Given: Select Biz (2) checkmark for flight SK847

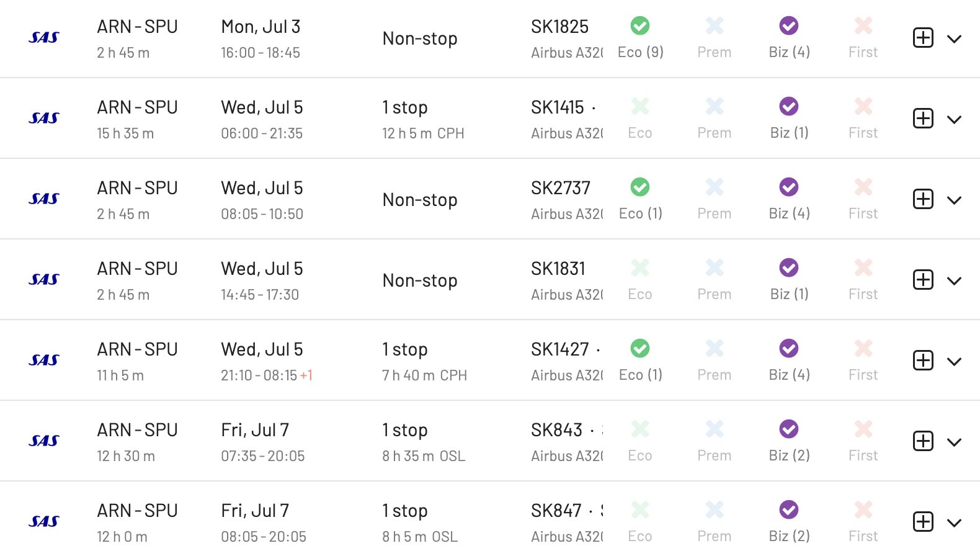Looking at the screenshot, I should point(789,509).
